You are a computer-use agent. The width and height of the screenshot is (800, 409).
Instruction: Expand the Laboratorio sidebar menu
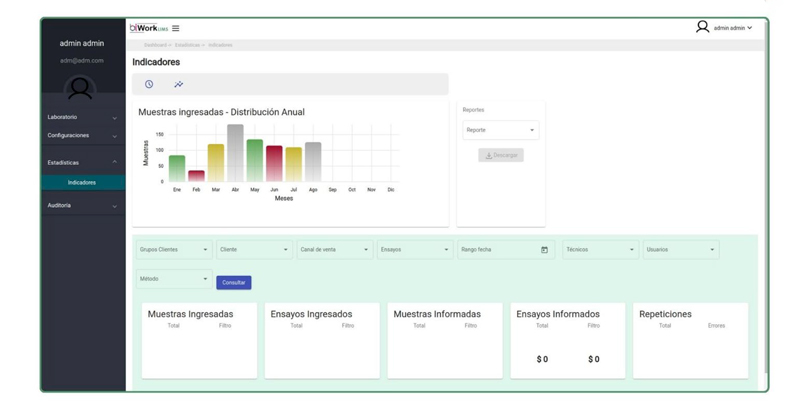[x=83, y=117]
